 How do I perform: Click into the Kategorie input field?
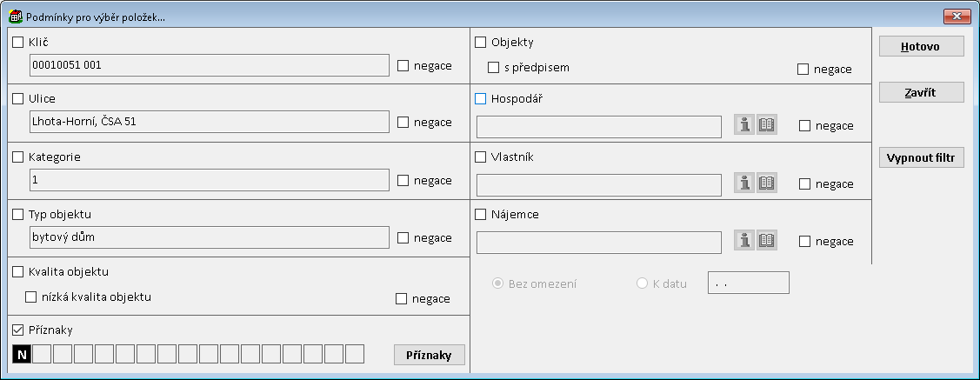(209, 180)
